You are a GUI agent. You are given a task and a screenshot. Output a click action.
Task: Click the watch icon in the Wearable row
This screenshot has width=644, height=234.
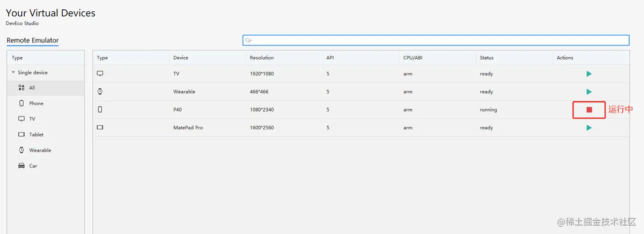click(x=100, y=91)
